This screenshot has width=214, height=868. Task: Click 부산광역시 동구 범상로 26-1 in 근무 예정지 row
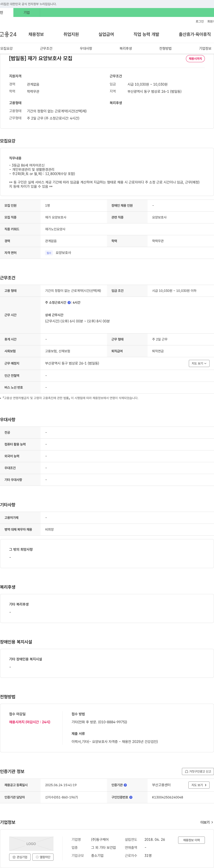coord(72,363)
